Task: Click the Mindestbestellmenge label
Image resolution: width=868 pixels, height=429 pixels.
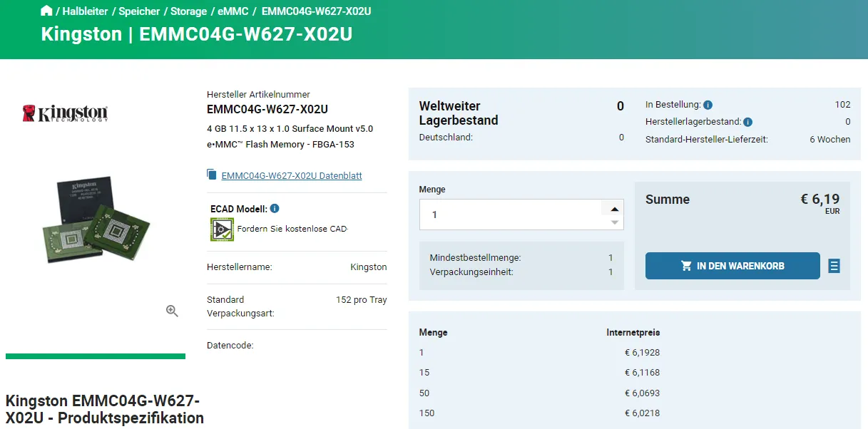Action: point(476,258)
